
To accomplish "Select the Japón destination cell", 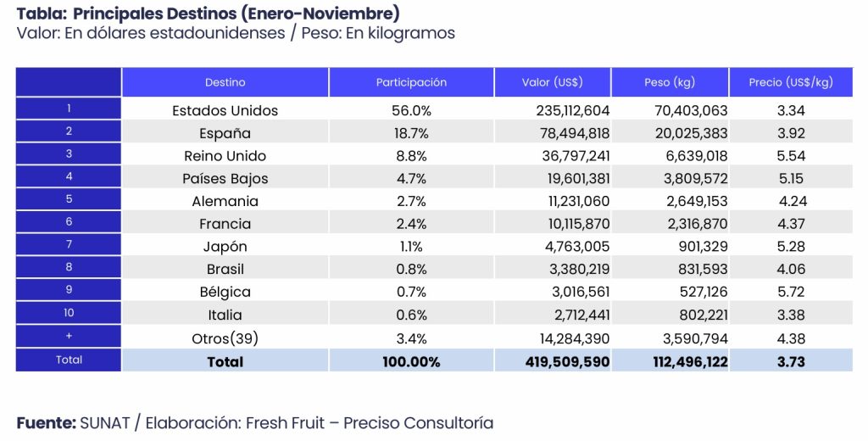I will tap(225, 247).
